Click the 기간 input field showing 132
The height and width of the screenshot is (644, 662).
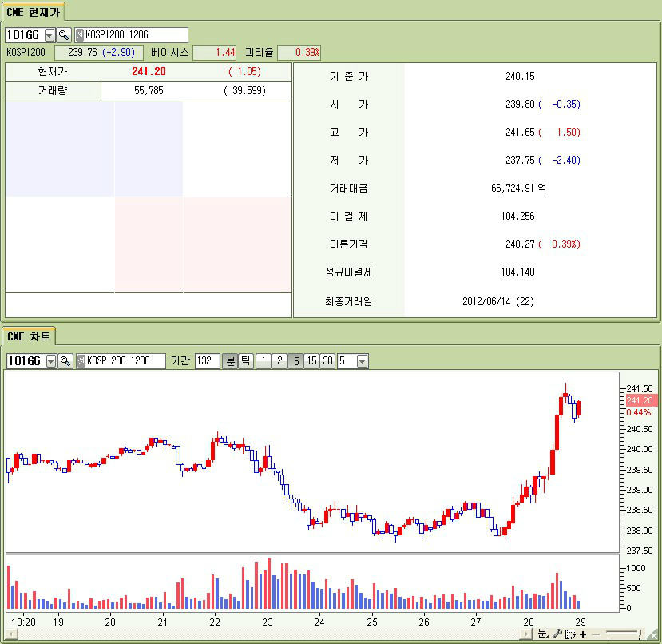pyautogui.click(x=207, y=361)
